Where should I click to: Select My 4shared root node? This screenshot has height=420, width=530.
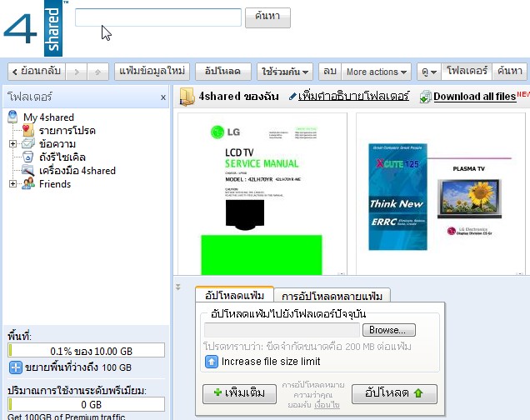coord(48,117)
